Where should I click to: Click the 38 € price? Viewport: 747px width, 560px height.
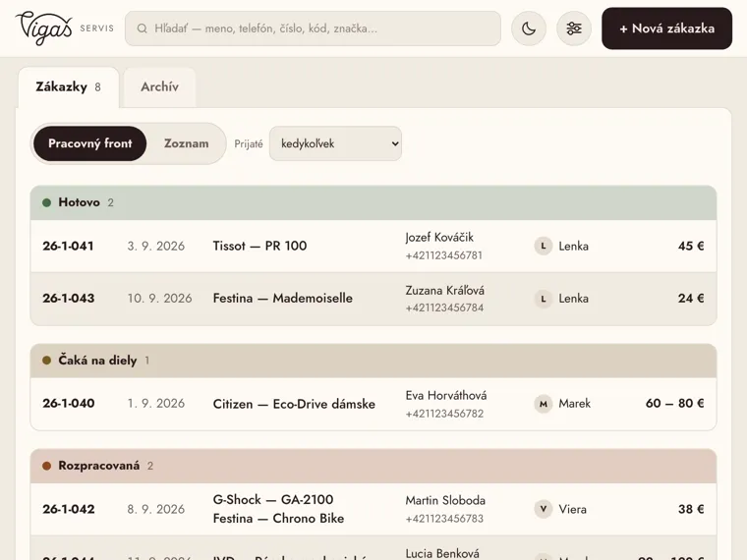[x=691, y=509]
